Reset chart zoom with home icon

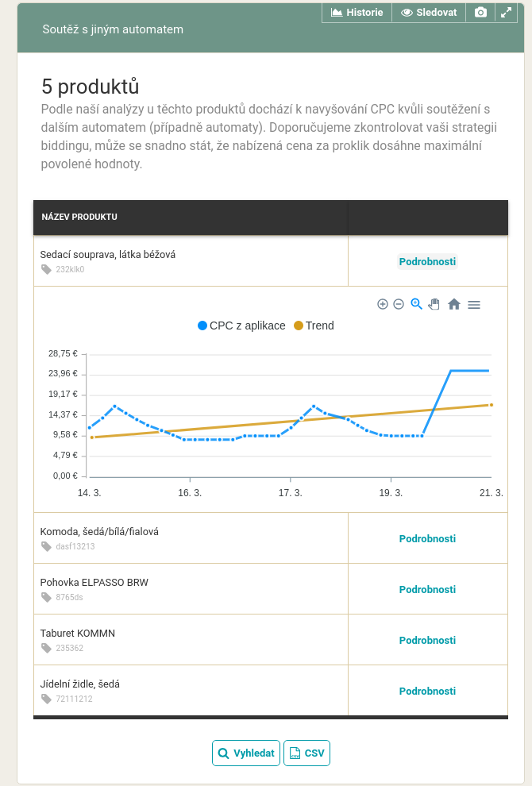click(x=454, y=304)
